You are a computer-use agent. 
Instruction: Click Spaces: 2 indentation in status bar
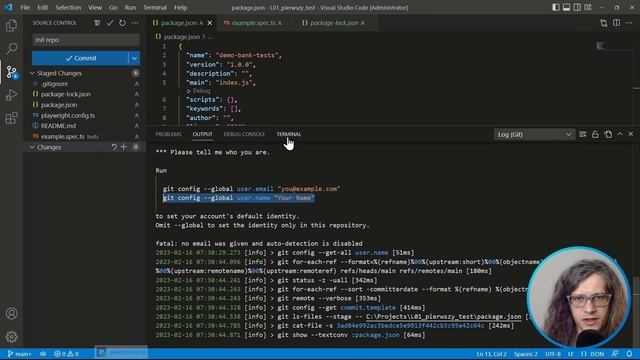point(526,354)
